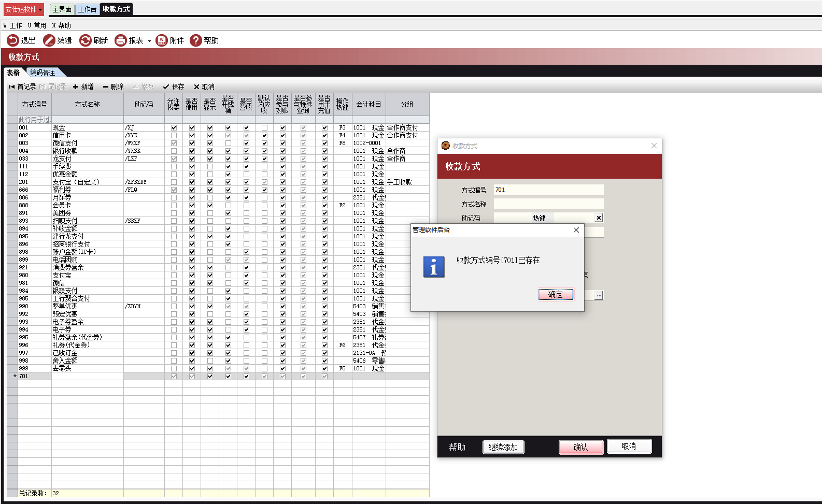This screenshot has width=822, height=504.
Task: Switch to the 工作台 tab
Action: (87, 9)
